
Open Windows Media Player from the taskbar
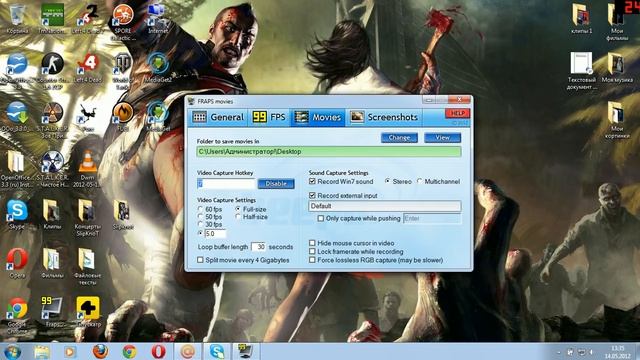click(x=70, y=351)
